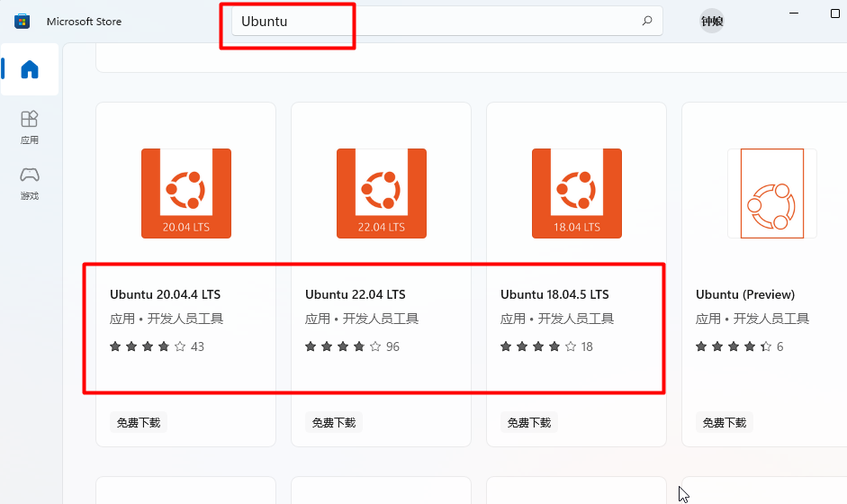This screenshot has width=847, height=504.
Task: Open Ubuntu 20.04 LTS app icon
Action: pos(186,193)
